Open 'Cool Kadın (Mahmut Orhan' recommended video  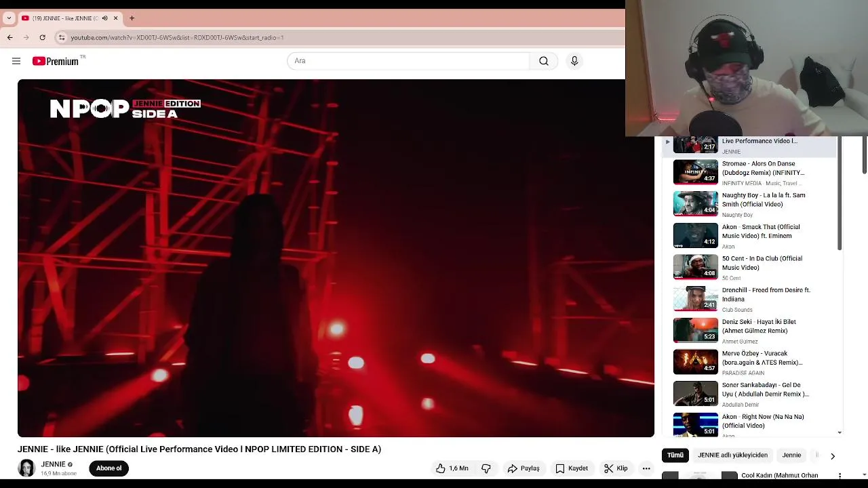[x=780, y=475]
